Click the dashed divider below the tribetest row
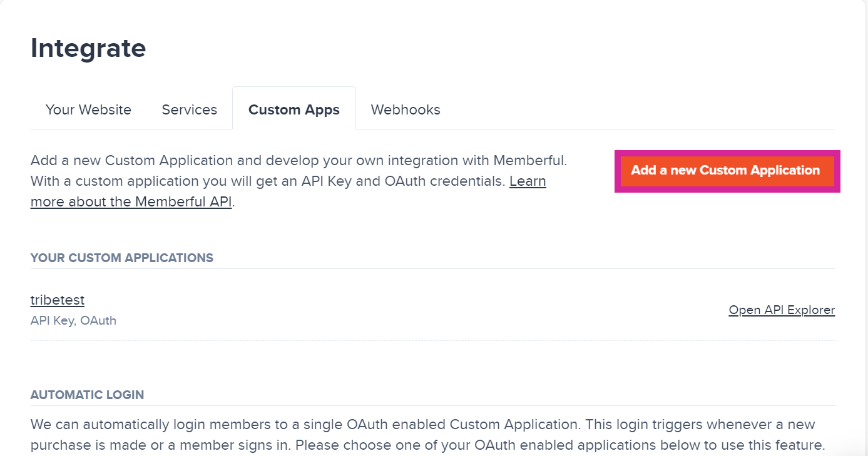This screenshot has height=456, width=868. pos(432,341)
